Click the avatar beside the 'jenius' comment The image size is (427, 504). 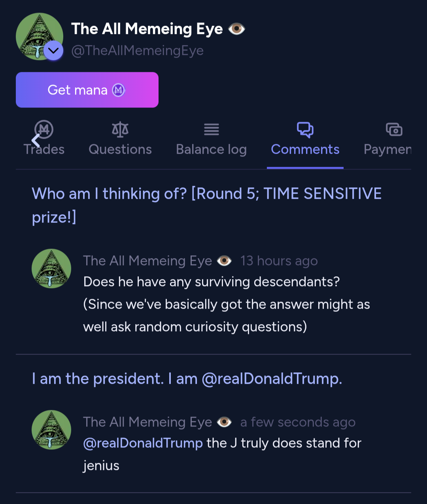point(51,430)
